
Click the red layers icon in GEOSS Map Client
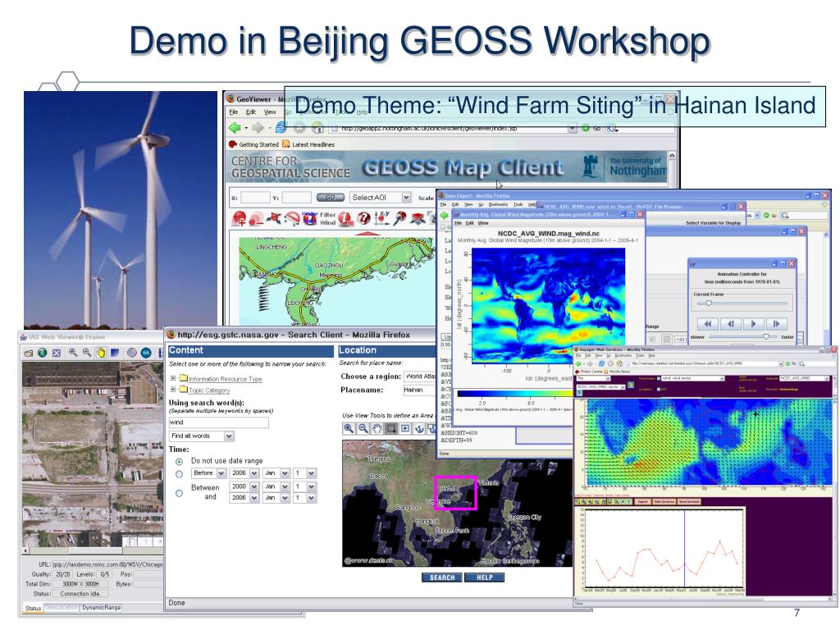tap(418, 218)
